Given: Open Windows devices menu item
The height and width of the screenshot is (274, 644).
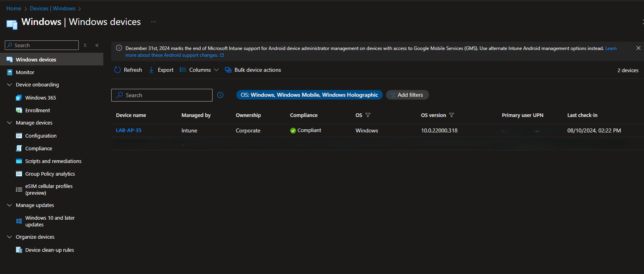Looking at the screenshot, I should click(51, 59).
